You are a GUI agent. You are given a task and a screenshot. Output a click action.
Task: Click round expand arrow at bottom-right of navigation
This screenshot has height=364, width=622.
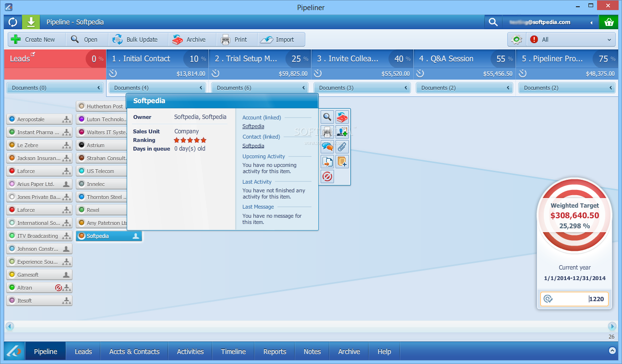point(612,351)
